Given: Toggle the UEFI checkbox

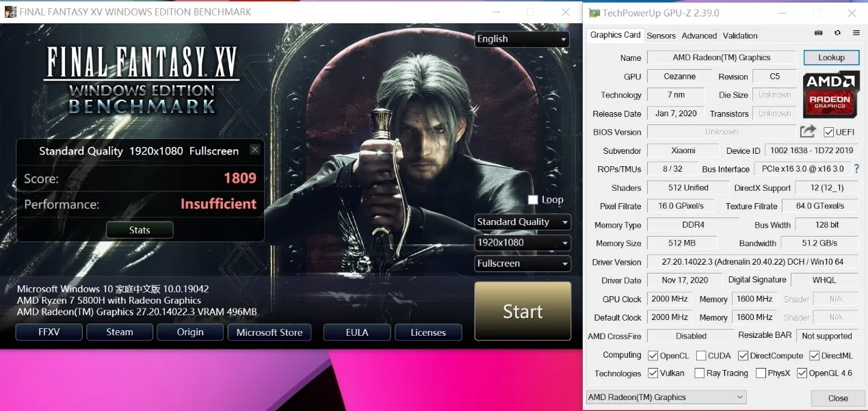Looking at the screenshot, I should pos(828,132).
